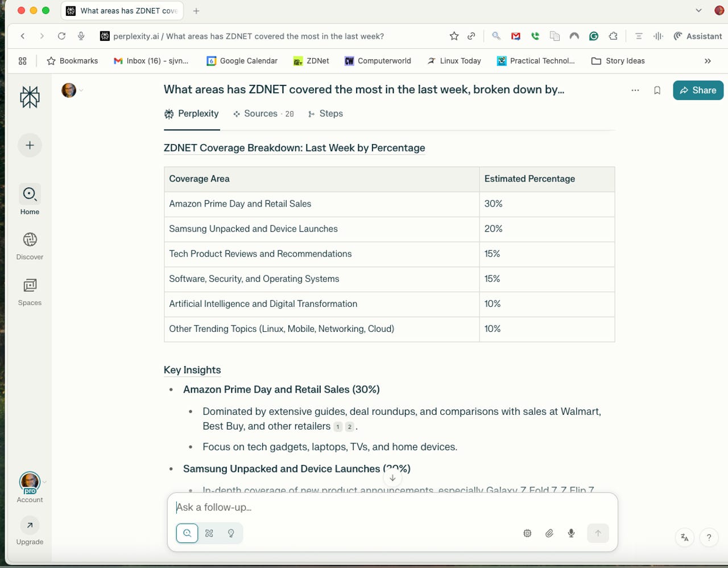Open the Spaces section
The width and height of the screenshot is (728, 568).
30,292
